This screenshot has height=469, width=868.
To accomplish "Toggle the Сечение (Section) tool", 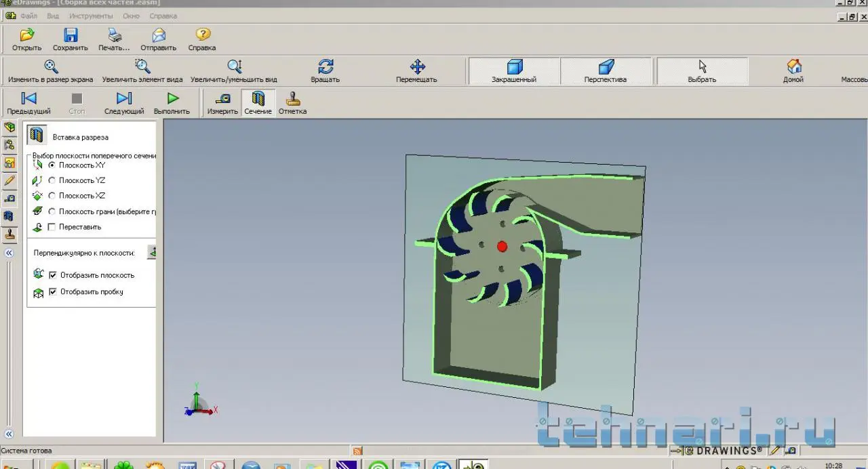I will 258,102.
